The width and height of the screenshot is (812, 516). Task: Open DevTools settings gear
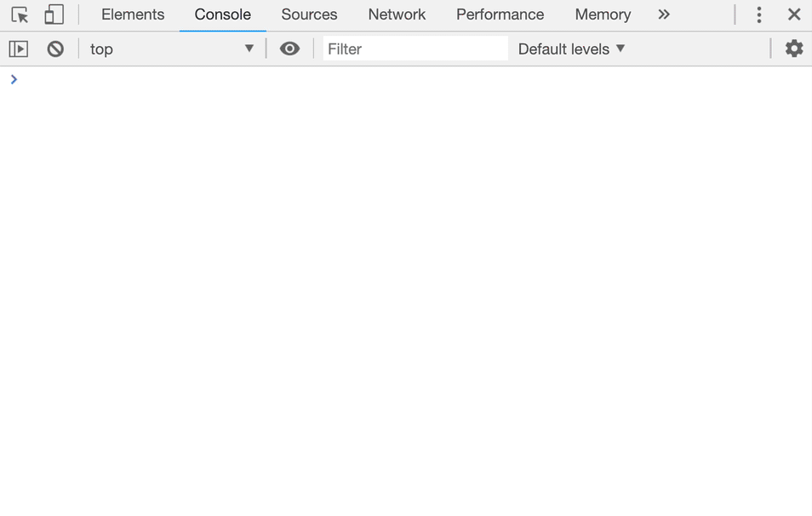793,49
